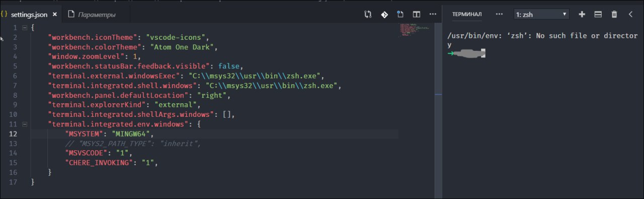Click the terminal prompt line
Viewport: 644px width, 199px height.
pos(467,53)
